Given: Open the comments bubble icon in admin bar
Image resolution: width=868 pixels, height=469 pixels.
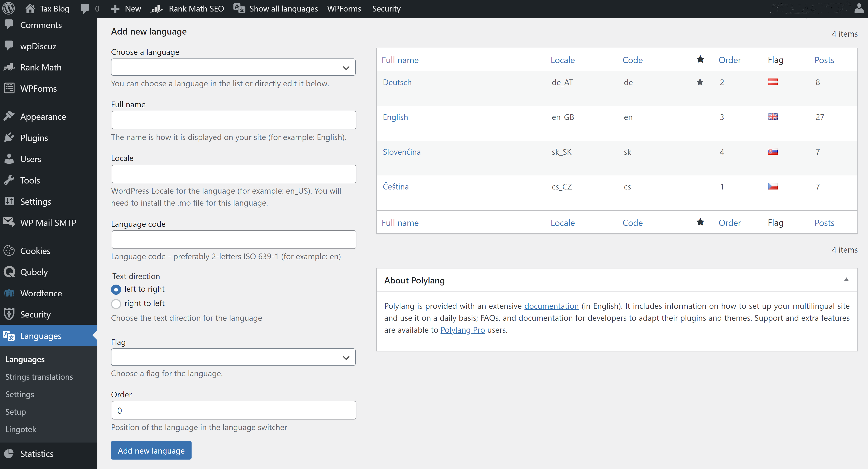Looking at the screenshot, I should (84, 9).
